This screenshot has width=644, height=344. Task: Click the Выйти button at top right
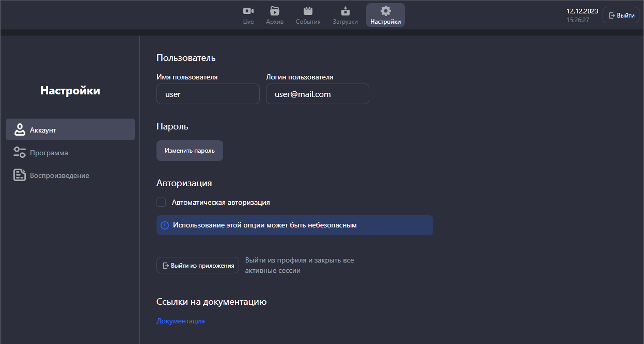point(621,15)
